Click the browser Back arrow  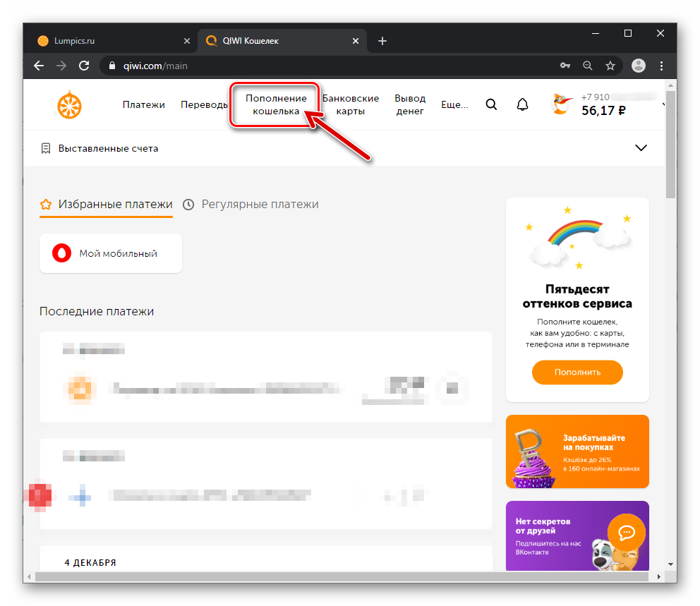click(x=39, y=66)
